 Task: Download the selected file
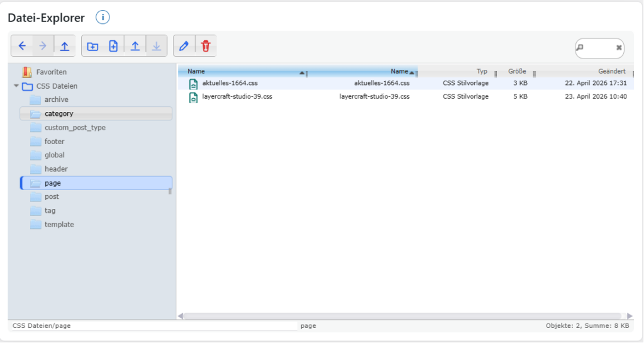coord(157,46)
